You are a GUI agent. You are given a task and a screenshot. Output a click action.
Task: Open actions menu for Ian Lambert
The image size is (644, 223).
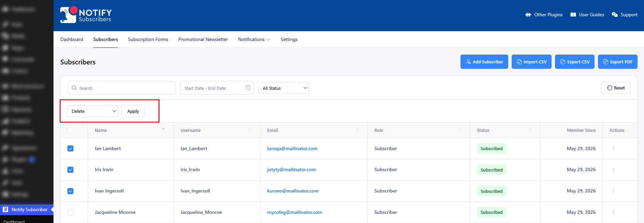pos(614,148)
